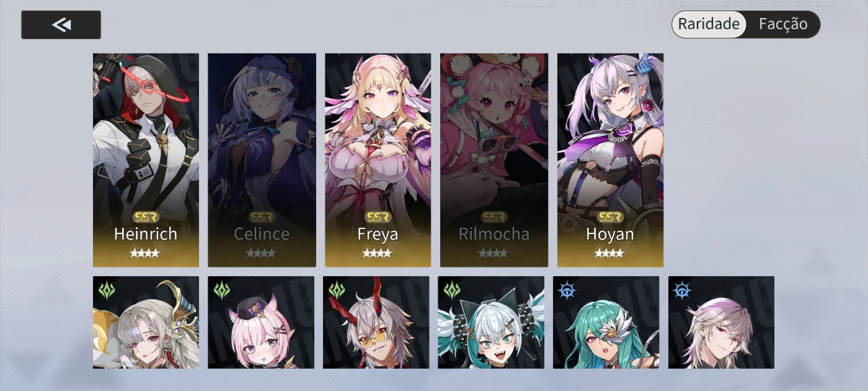Select the lavender-haired character in the last card
Image resolution: width=868 pixels, height=391 pixels.
pos(721,322)
